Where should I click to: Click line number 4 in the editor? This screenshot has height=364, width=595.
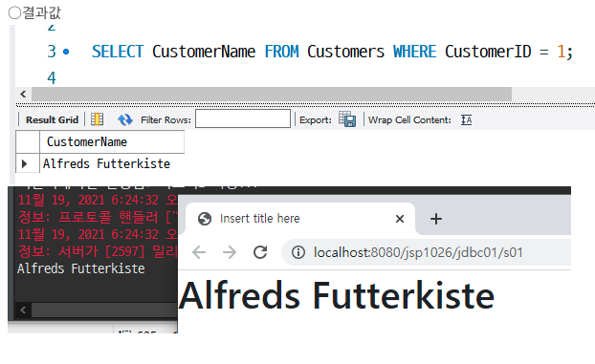(x=52, y=78)
